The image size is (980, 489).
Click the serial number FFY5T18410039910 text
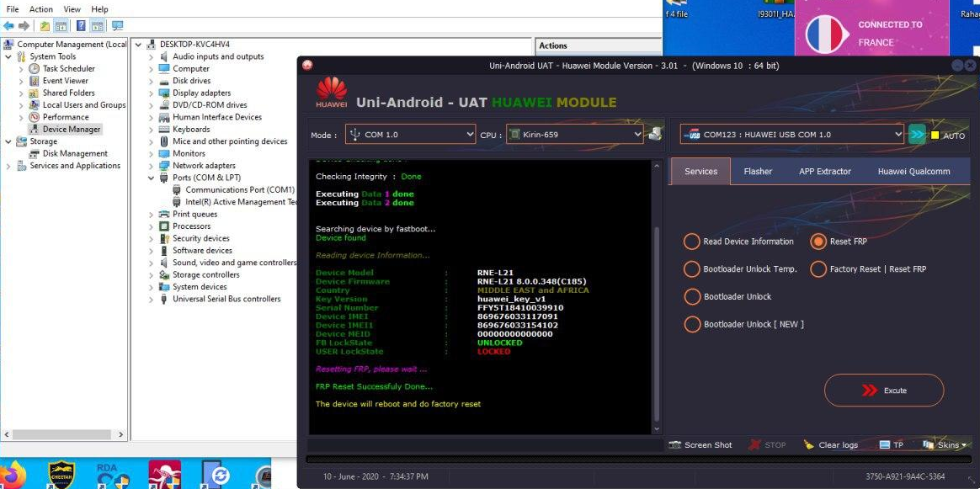(520, 308)
